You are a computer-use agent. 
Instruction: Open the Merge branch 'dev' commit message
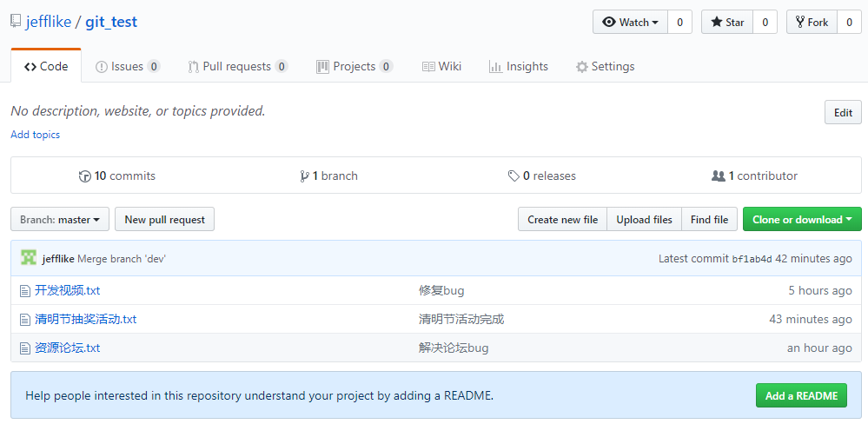pos(122,259)
